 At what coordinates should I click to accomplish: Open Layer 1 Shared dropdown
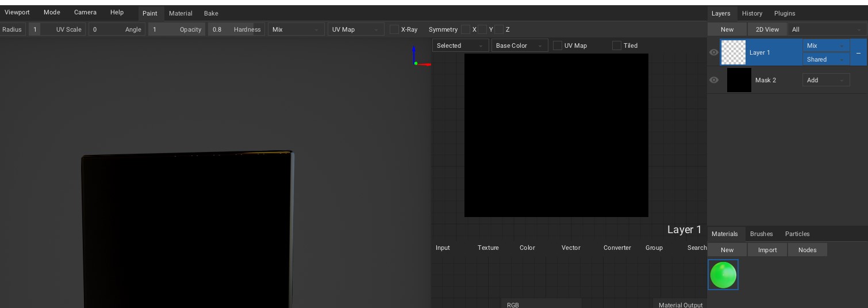(826, 59)
